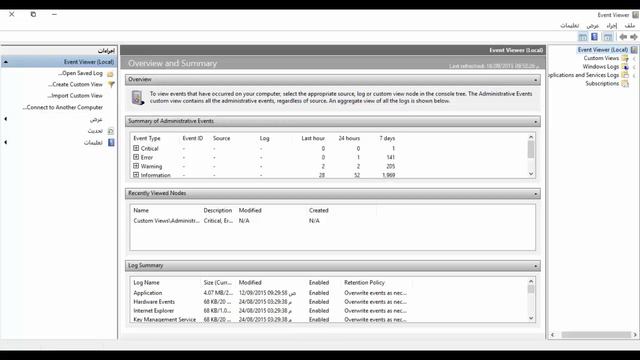Click the Create Custom View... action text
Viewport: 640px width, 360px height.
click(x=75, y=84)
